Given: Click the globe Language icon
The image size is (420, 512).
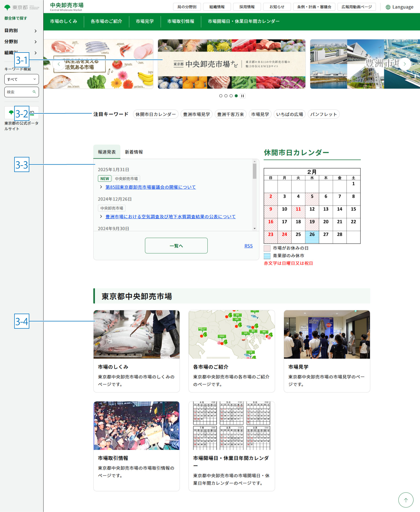Looking at the screenshot, I should (x=388, y=7).
